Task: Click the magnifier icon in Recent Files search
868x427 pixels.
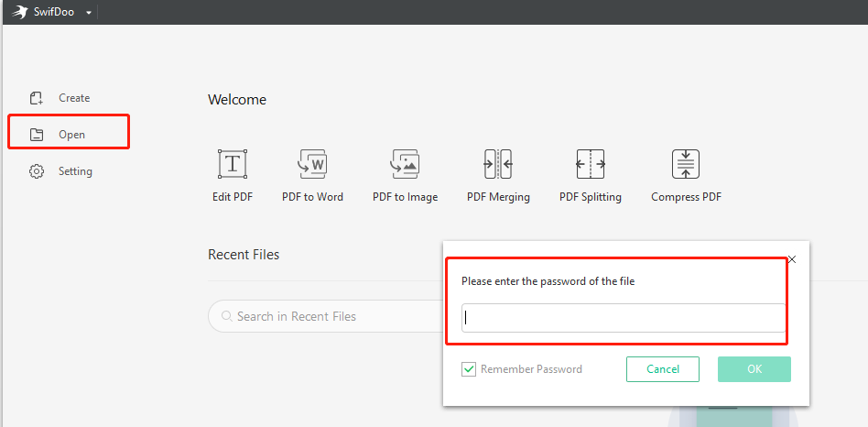Action: click(x=226, y=316)
